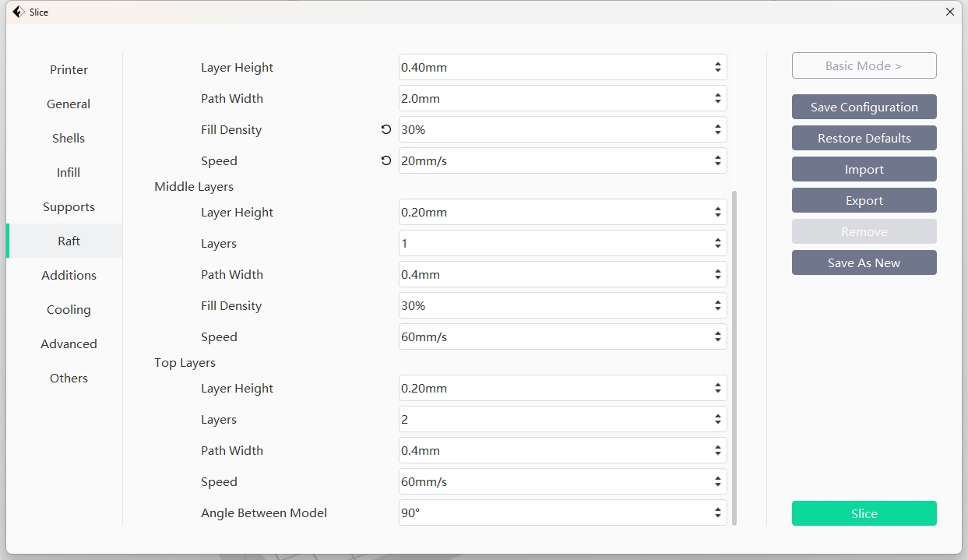The width and height of the screenshot is (968, 560).
Task: Select the Advanced tab in sidebar
Action: 69,344
